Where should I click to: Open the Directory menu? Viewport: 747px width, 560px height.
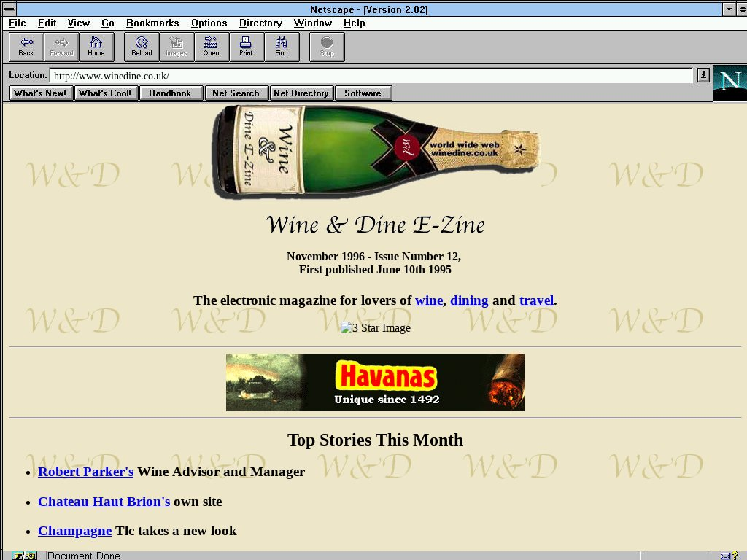pos(260,23)
